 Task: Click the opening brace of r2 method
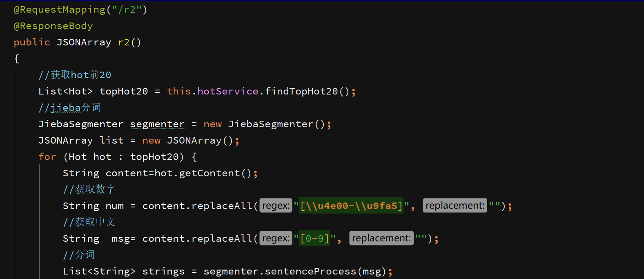point(16,59)
